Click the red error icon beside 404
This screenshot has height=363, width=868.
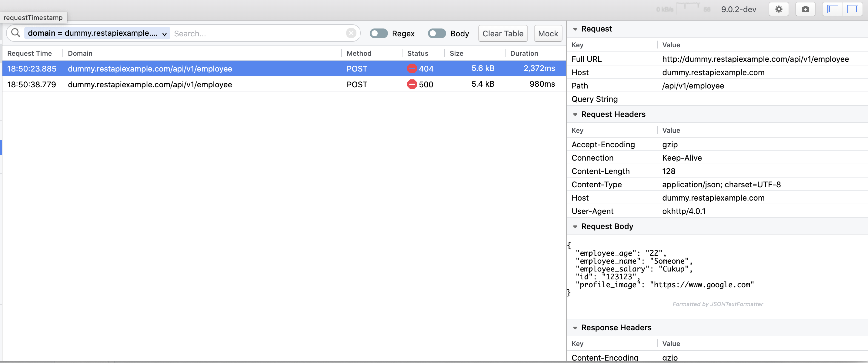tap(412, 69)
